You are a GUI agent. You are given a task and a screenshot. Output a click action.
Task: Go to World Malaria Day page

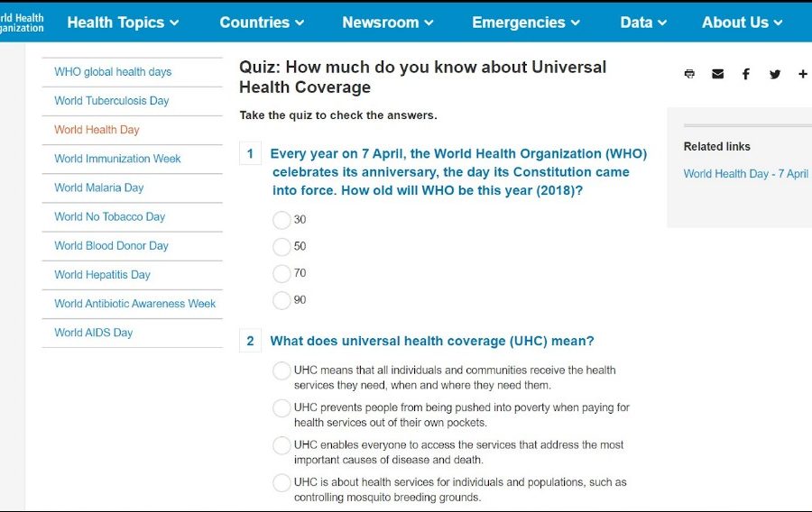98,187
